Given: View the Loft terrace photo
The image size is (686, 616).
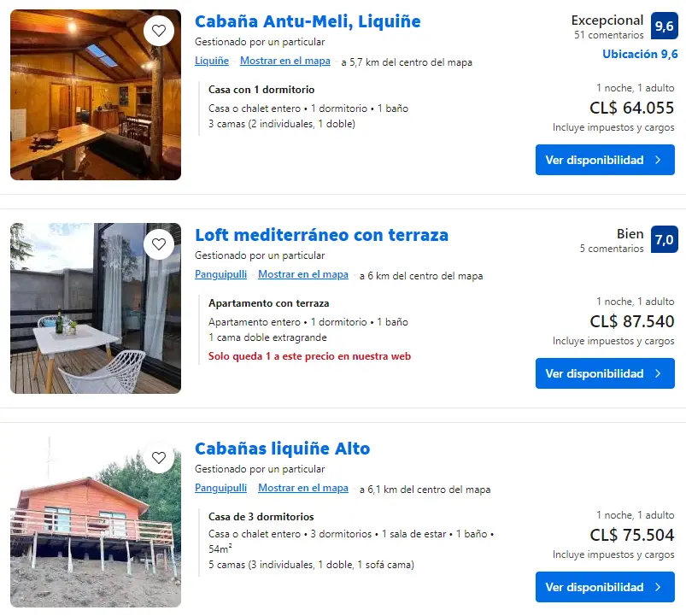Looking at the screenshot, I should pyautogui.click(x=96, y=308).
